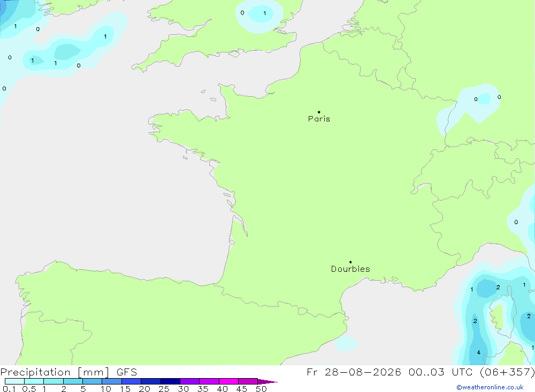
Task: Click the '(06+357)' forecast run text
Action: 507,372
